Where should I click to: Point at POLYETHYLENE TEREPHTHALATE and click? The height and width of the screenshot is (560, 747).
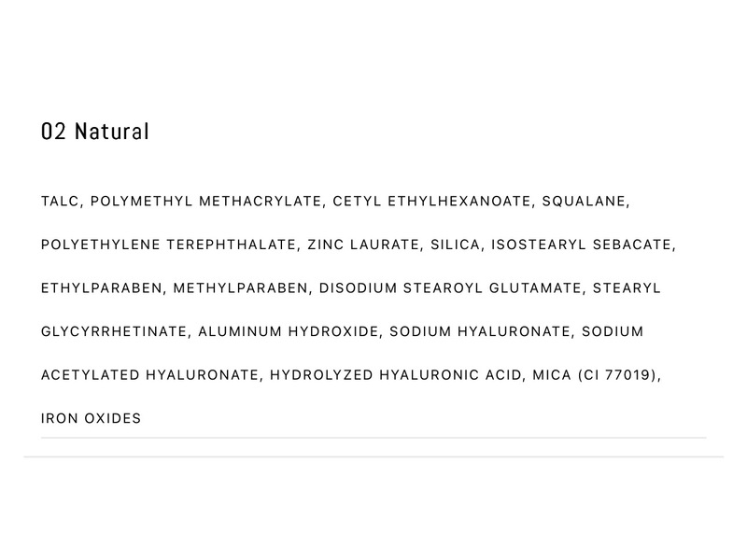click(170, 245)
